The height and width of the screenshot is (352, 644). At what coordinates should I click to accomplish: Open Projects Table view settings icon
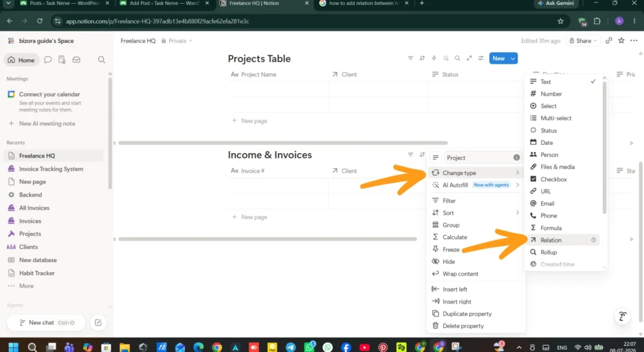[481, 59]
